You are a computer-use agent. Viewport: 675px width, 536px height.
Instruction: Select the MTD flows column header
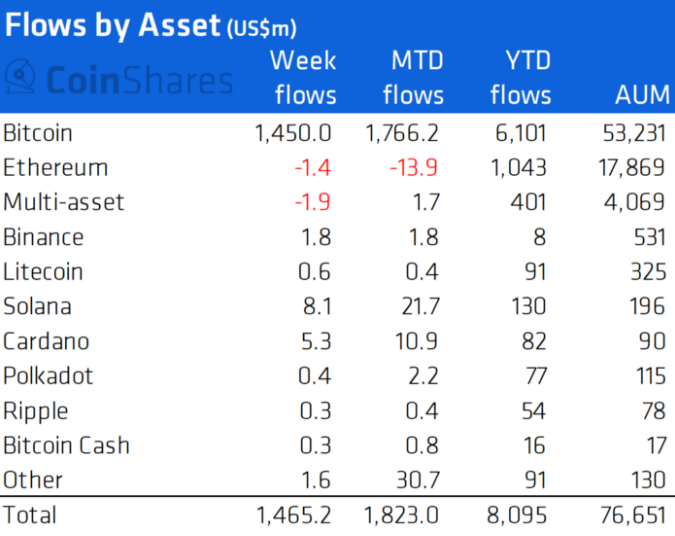(412, 77)
